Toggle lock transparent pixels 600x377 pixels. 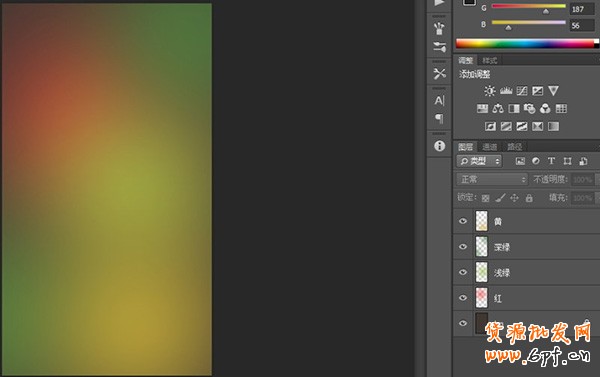click(485, 198)
